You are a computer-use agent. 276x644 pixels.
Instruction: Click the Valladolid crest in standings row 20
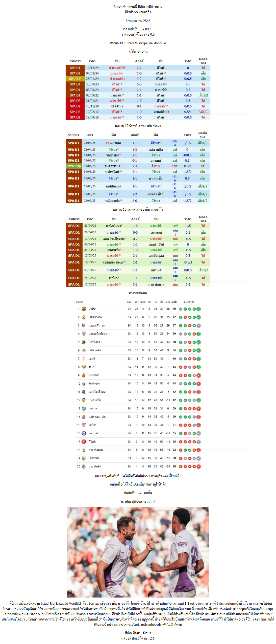[84, 466]
